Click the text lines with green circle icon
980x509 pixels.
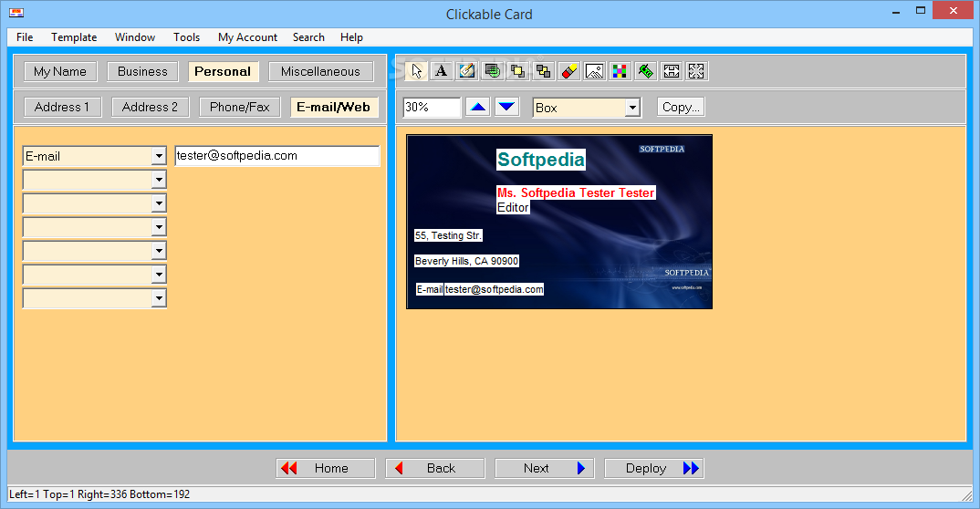coord(493,71)
